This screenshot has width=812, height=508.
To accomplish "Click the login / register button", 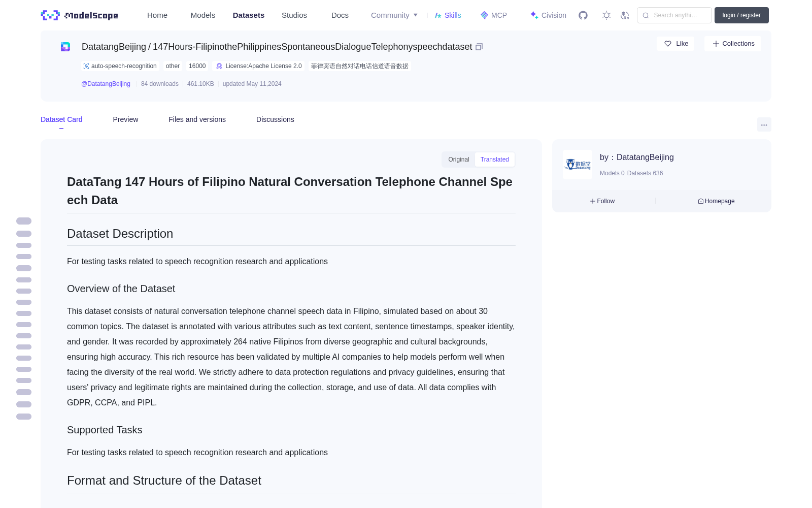I will pyautogui.click(x=741, y=15).
